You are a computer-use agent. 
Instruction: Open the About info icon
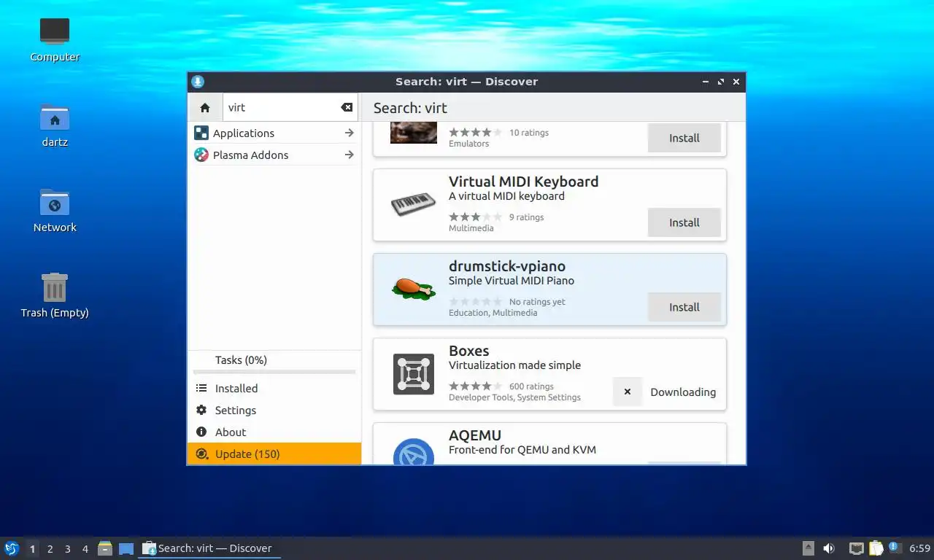[201, 432]
